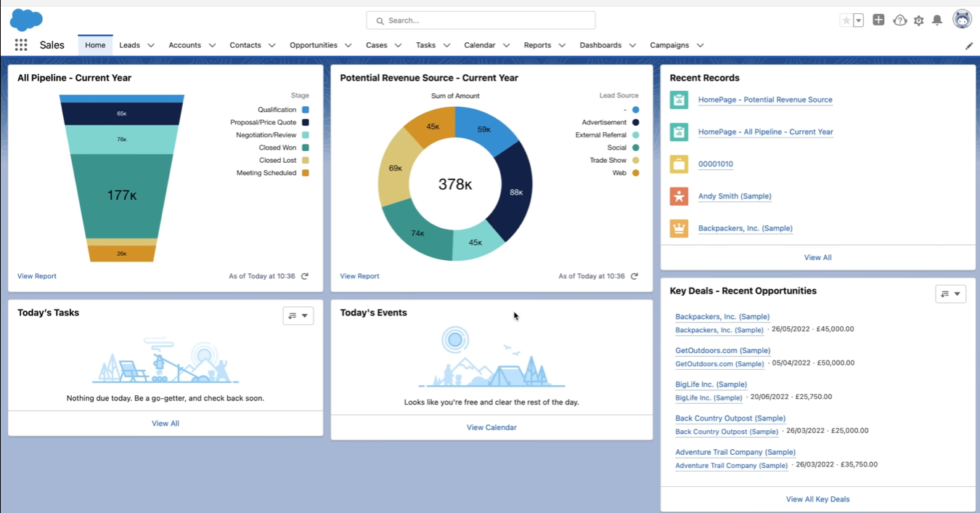Open the App Launcher waffle icon

click(x=20, y=45)
